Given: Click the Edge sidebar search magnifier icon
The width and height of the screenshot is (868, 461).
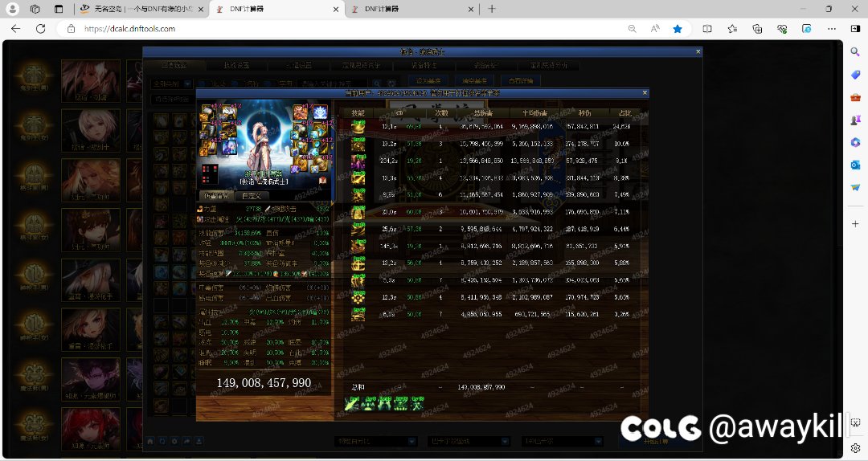Looking at the screenshot, I should (855, 51).
